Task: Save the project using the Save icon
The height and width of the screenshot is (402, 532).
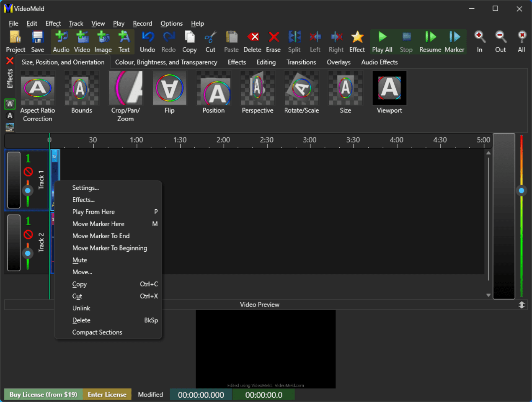Action: [x=37, y=41]
